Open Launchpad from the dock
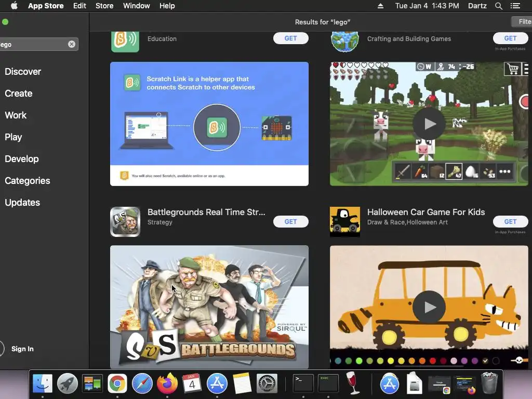Screen dimensions: 532x399 coord(67,383)
